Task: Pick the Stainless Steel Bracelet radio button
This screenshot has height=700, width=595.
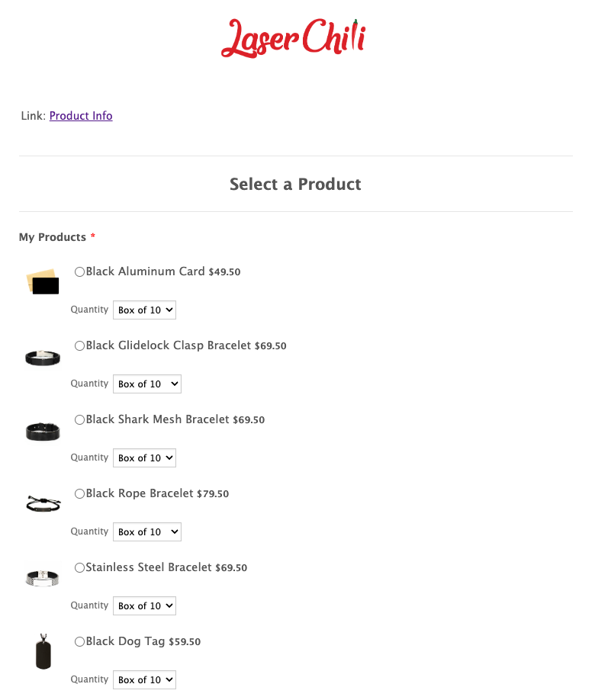Action: point(80,568)
